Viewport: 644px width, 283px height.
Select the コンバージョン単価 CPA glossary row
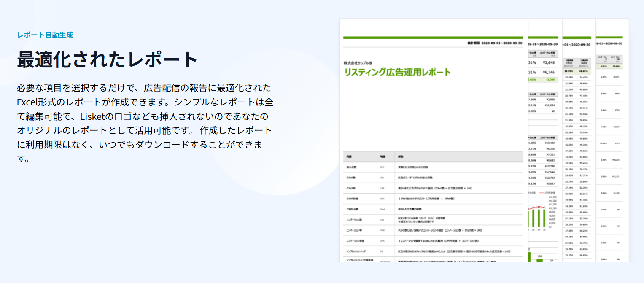click(433, 241)
